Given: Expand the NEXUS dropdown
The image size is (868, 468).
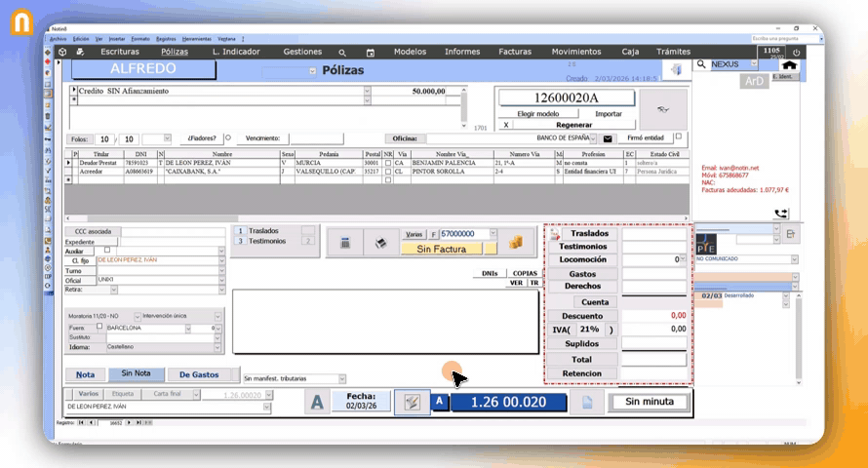Looking at the screenshot, I should [x=753, y=64].
